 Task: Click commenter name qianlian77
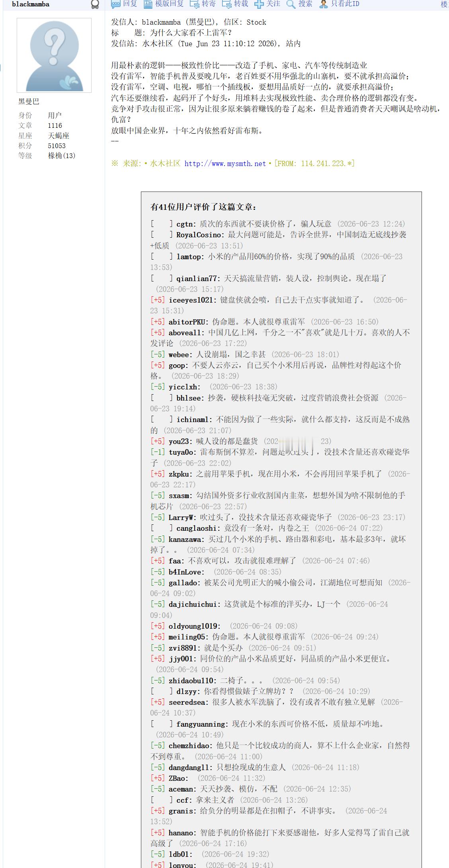tap(197, 279)
